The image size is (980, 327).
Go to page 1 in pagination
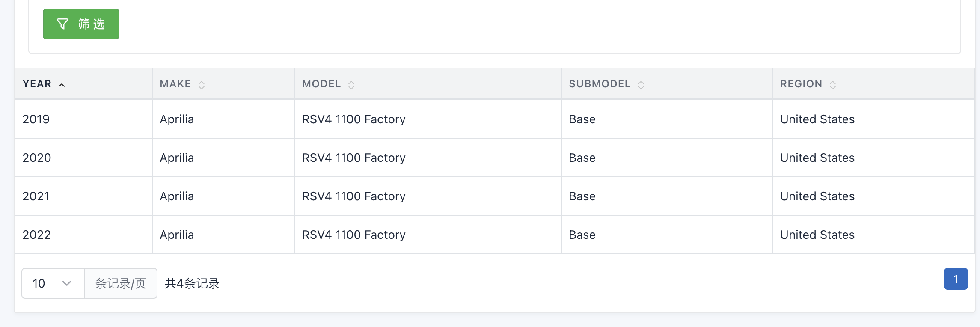click(x=956, y=279)
